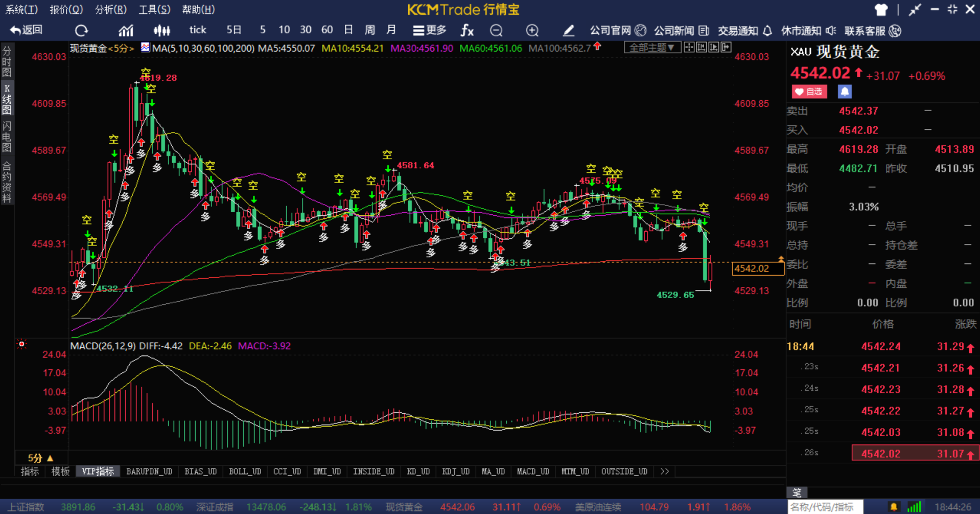This screenshot has width=980, height=514.
Task: Open the 公司官网 company website link
Action: click(618, 31)
